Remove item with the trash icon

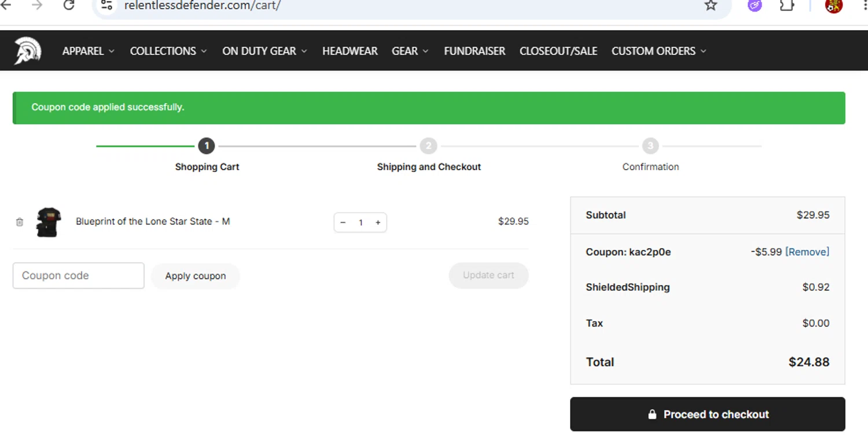[x=20, y=222]
